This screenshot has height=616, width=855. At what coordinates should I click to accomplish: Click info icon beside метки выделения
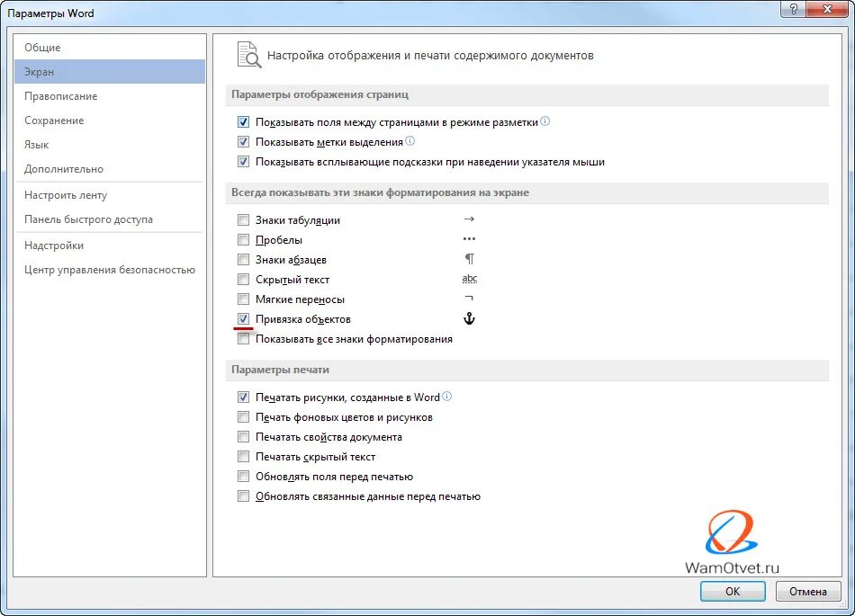(410, 141)
